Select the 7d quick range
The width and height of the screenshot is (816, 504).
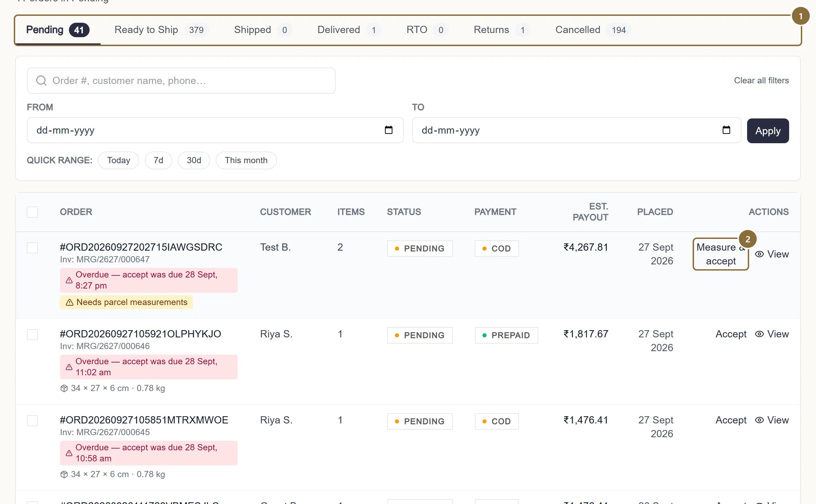click(x=159, y=160)
